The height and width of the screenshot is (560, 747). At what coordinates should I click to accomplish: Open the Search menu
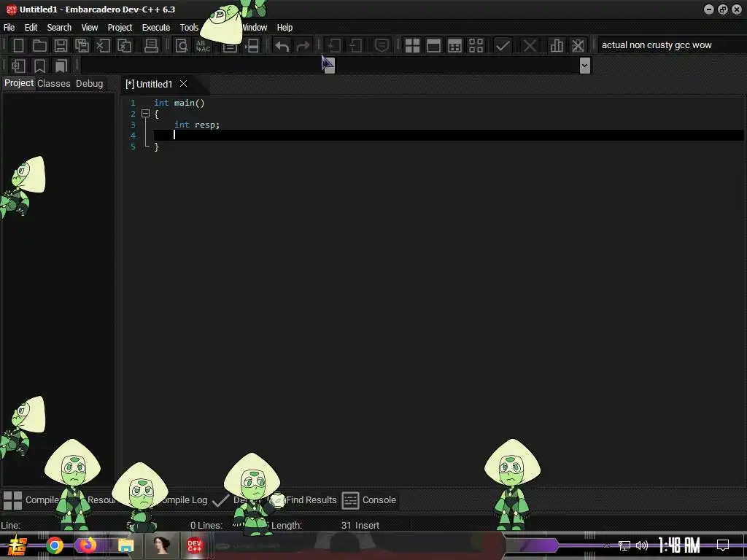point(59,28)
